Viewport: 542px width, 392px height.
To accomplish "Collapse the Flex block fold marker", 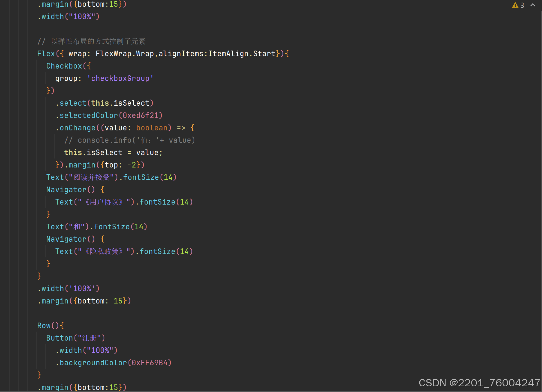I will pos(1,54).
